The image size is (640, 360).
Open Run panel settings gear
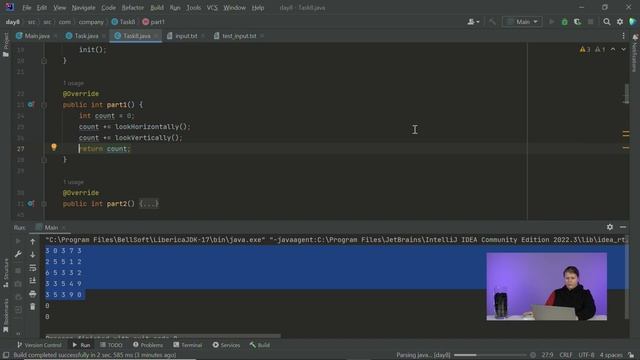point(610,227)
